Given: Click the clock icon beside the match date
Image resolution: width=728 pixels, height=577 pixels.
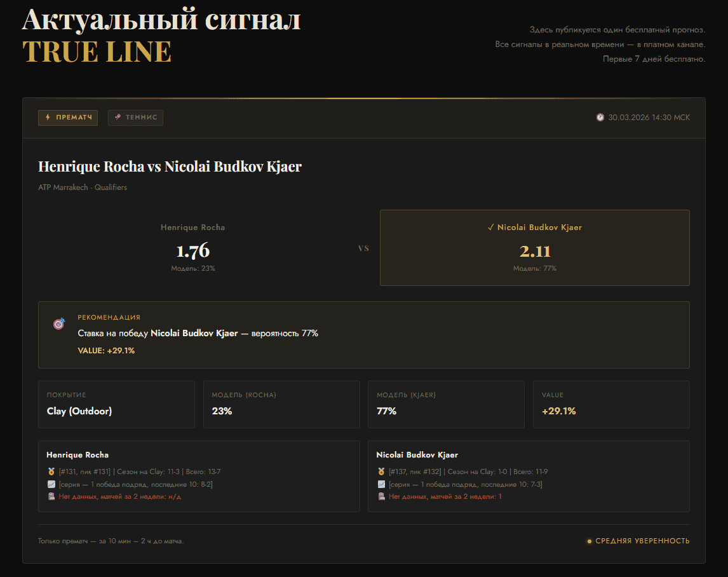Looking at the screenshot, I should point(599,117).
